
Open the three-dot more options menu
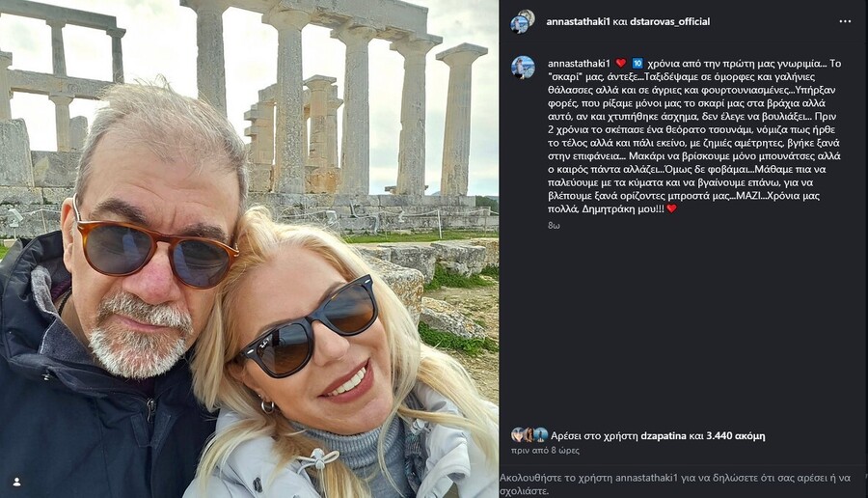tap(845, 21)
